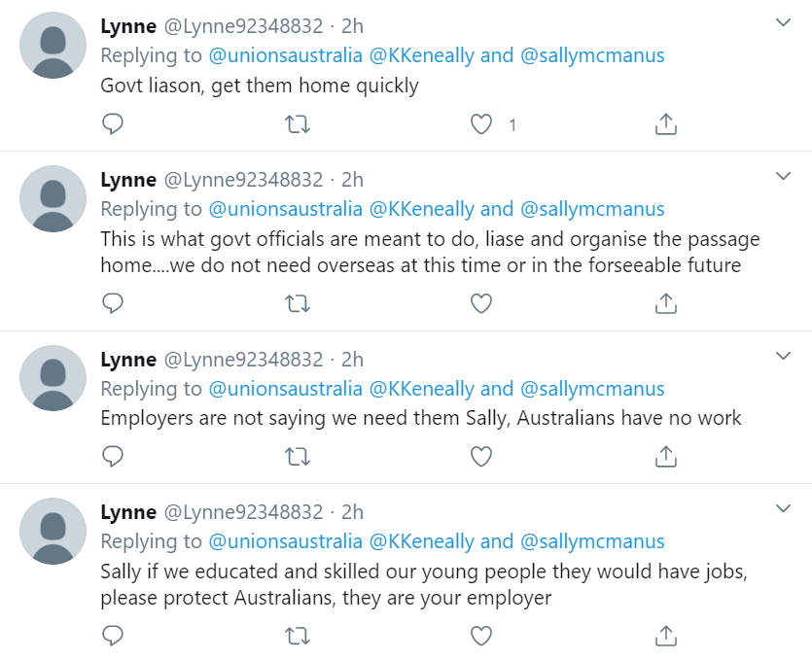Reply to the 'passage home' tweet
Screen dimensions: 812x659
(113, 304)
